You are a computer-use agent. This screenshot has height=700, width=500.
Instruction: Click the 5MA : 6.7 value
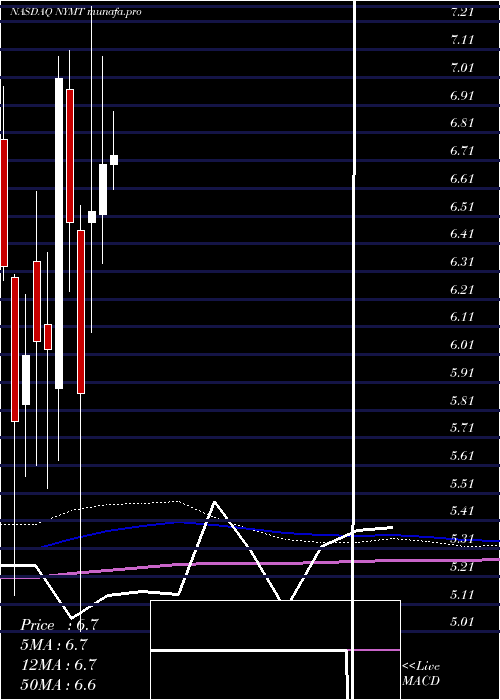54,645
